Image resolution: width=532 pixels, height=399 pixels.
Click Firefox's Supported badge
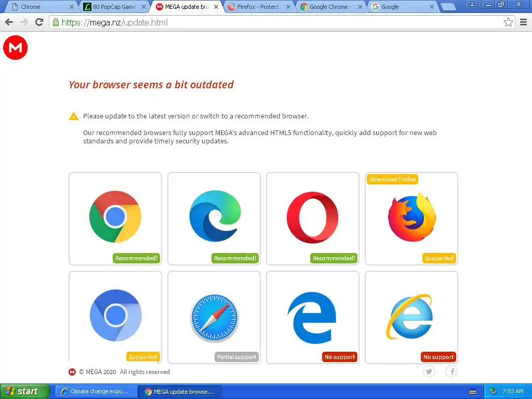tap(439, 258)
